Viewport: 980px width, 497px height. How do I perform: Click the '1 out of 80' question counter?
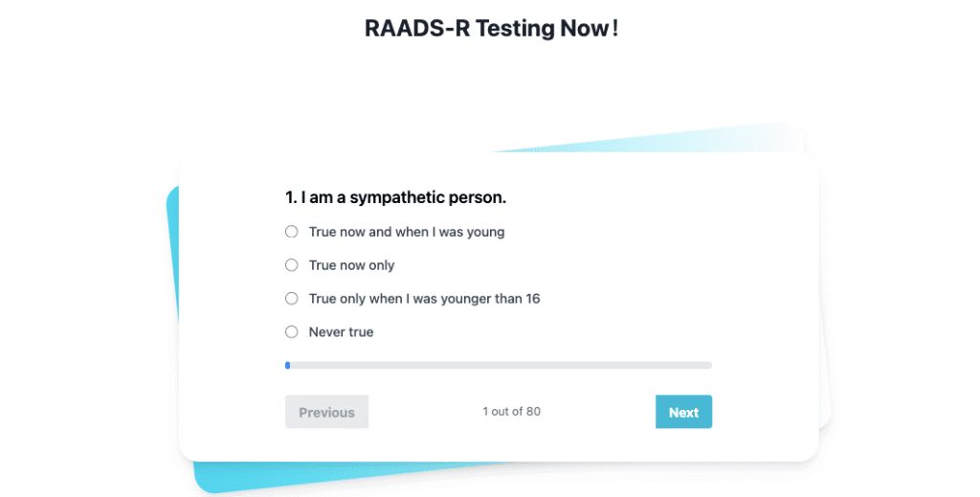(x=511, y=412)
